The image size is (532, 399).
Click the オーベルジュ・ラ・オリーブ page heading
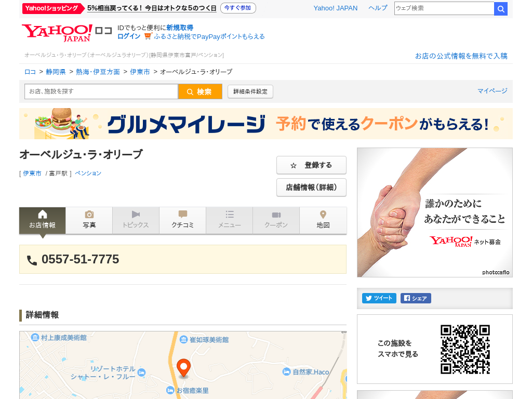(x=81, y=154)
